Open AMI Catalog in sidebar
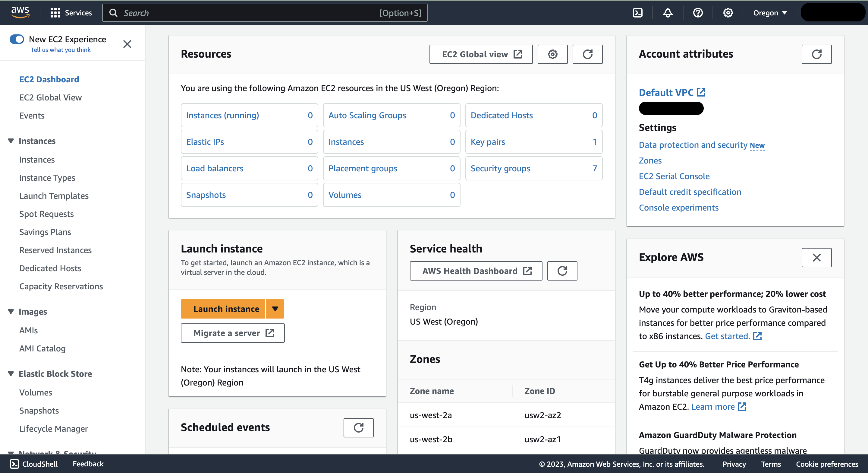868x473 pixels. point(42,348)
